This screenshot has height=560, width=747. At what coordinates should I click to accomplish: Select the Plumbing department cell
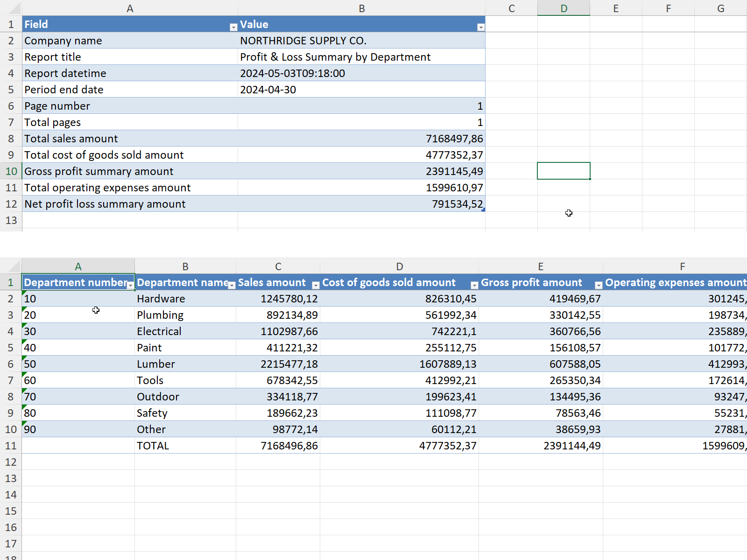click(x=185, y=315)
